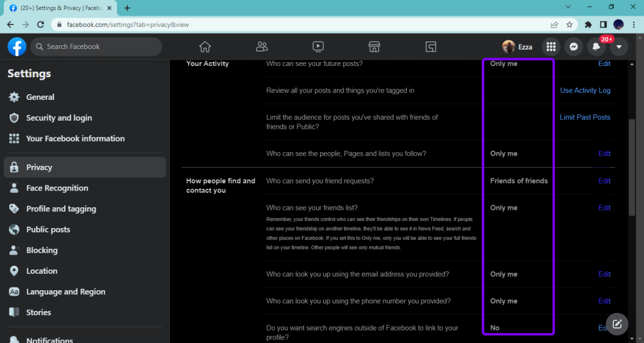Screen dimensions: 644x343
Task: Click the Public posts globe icon
Action: [x=14, y=229]
